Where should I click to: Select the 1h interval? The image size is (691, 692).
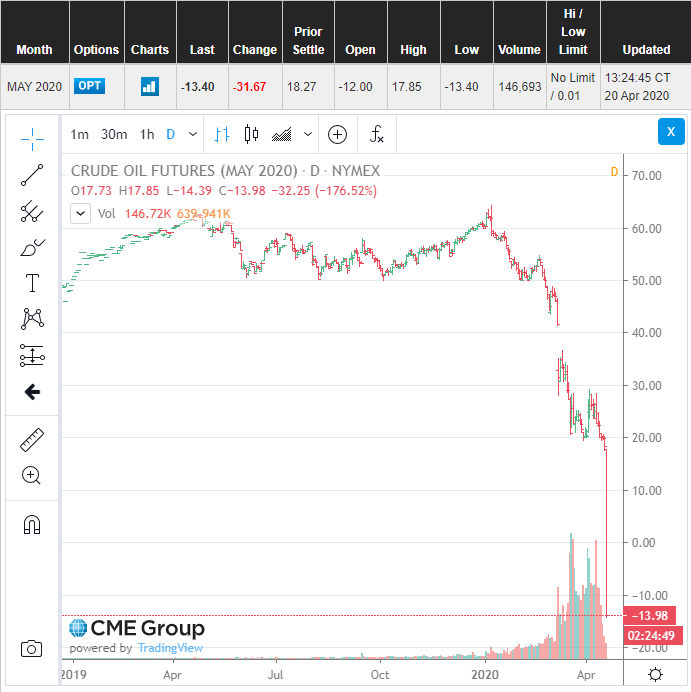[147, 134]
